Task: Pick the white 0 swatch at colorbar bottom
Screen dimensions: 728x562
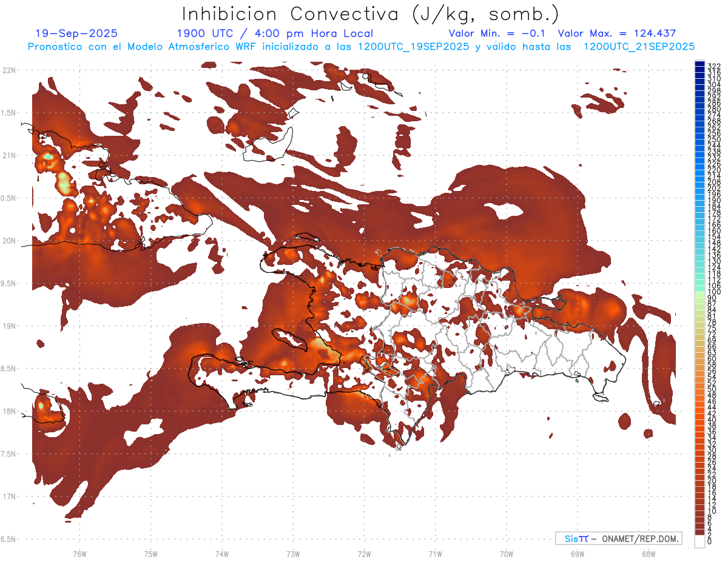Action: [699, 541]
